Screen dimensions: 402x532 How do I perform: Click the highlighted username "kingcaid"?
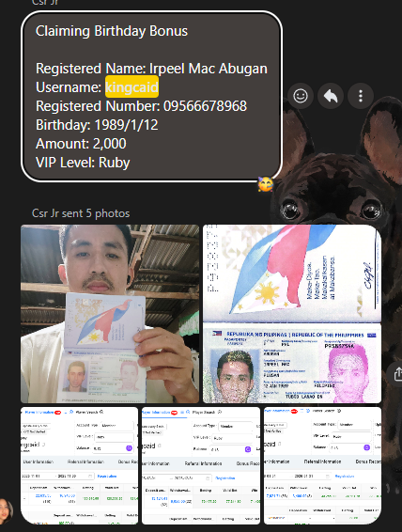tap(131, 87)
